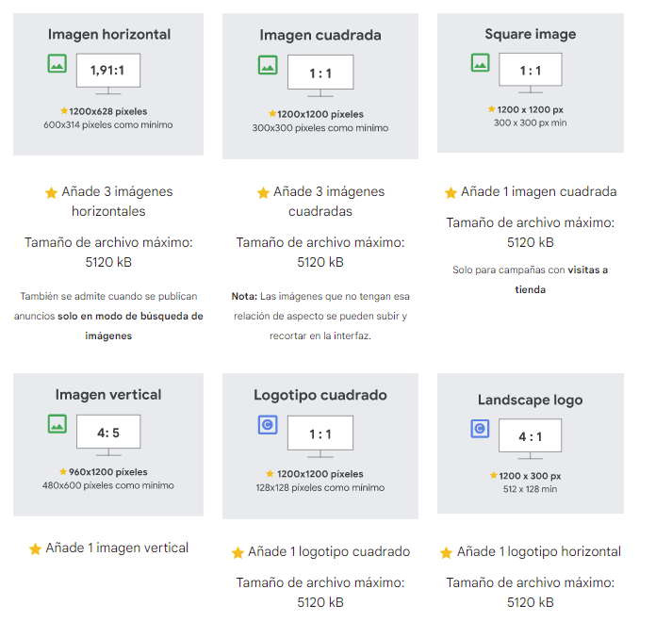Viewport: 672px width, 638px height.
Task: Click the star beside Añade 1 imagen vertical
Action: click(35, 548)
